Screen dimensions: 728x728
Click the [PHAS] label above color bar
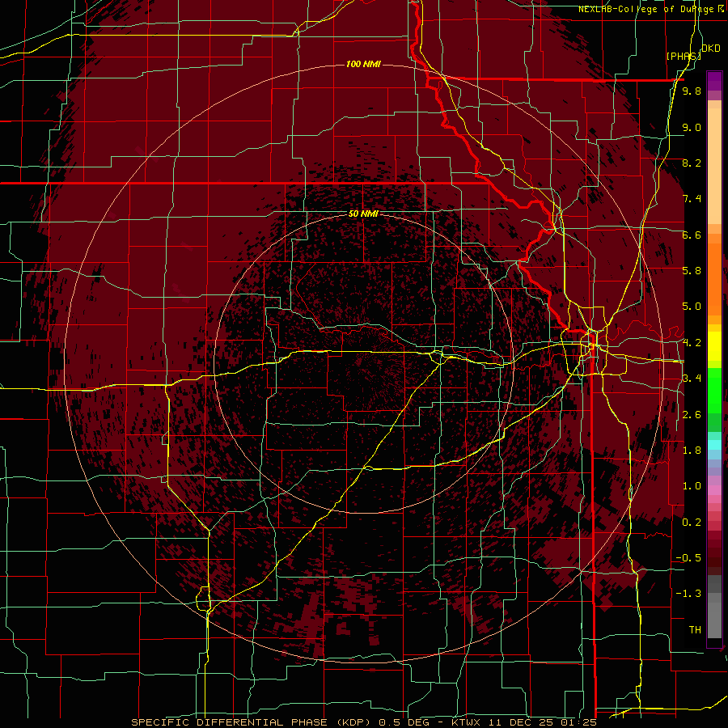point(684,56)
